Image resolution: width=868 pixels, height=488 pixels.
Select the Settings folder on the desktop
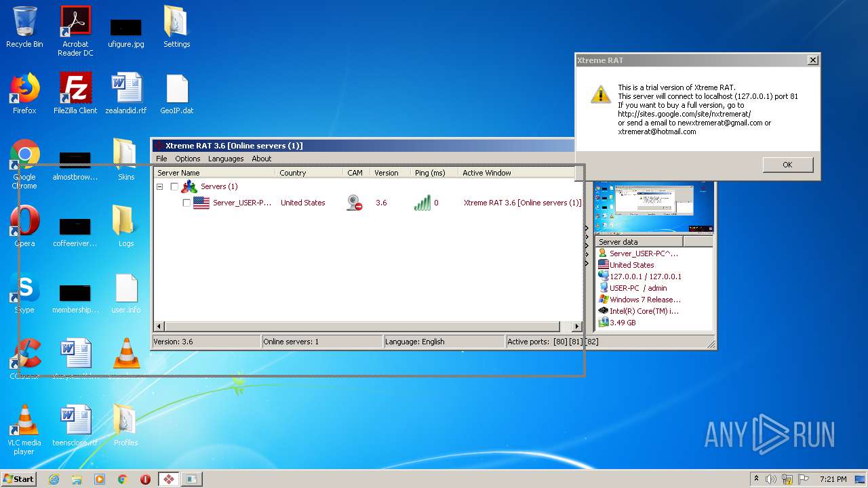[x=177, y=27]
